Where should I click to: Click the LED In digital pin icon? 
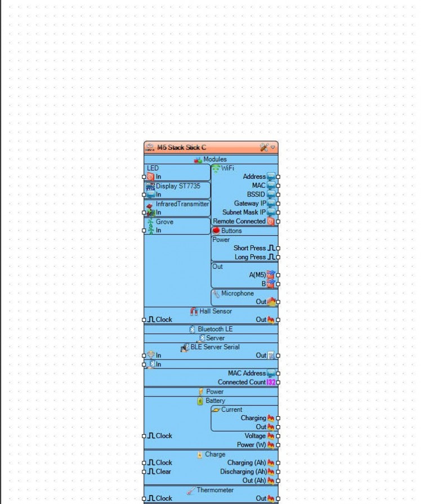point(150,177)
